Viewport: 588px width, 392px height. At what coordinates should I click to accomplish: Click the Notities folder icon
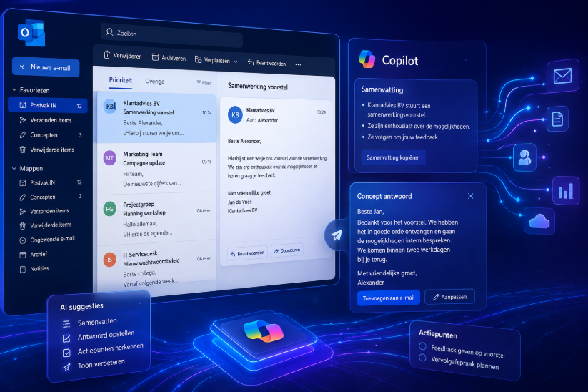pyautogui.click(x=22, y=269)
